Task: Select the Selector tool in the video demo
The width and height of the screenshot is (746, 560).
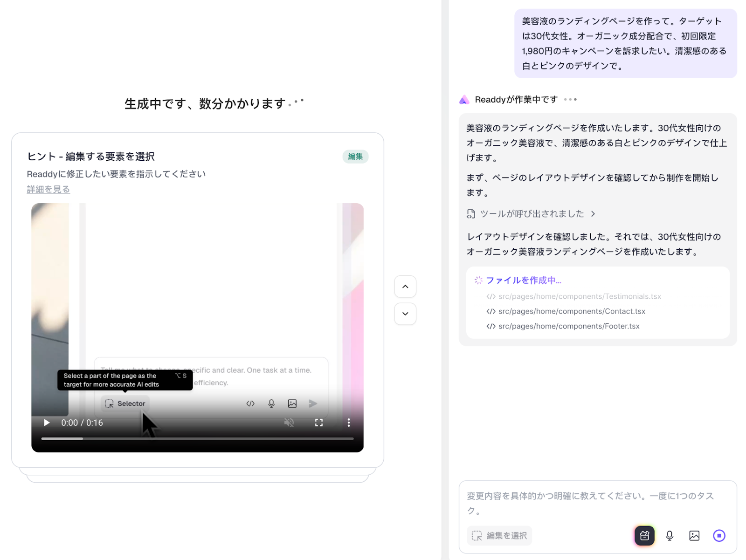Action: [x=124, y=403]
